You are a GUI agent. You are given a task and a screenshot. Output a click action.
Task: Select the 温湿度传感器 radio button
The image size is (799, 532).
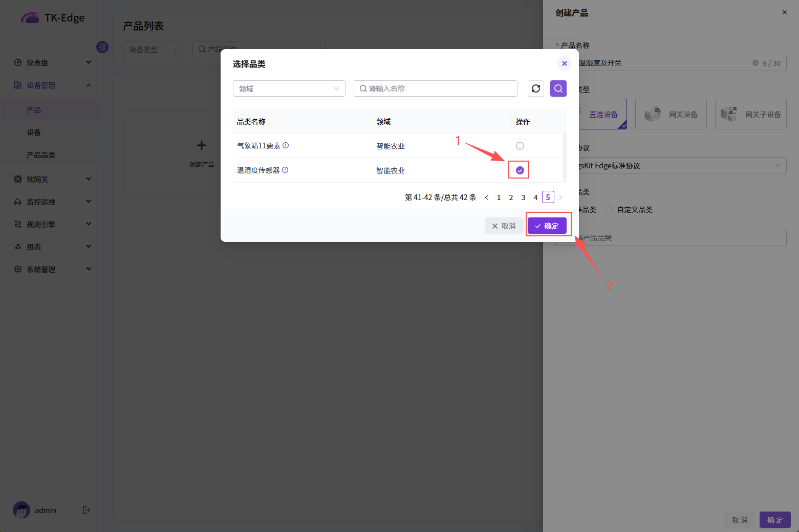click(x=520, y=170)
